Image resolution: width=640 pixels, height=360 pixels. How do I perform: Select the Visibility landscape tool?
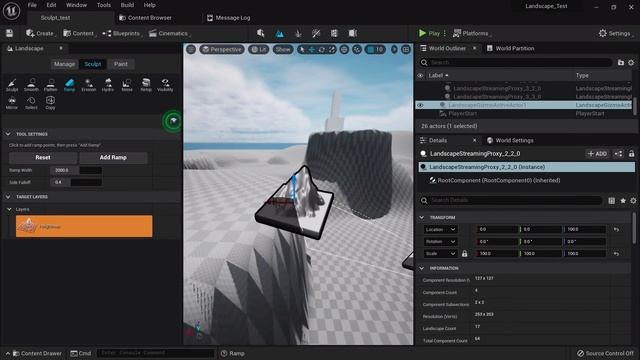pos(165,85)
